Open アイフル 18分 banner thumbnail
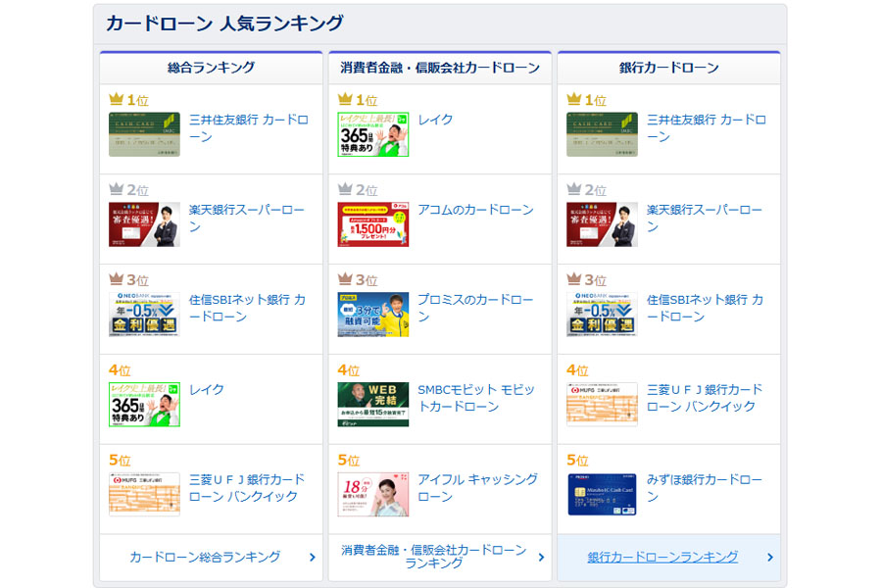This screenshot has width=882, height=588. point(373,495)
